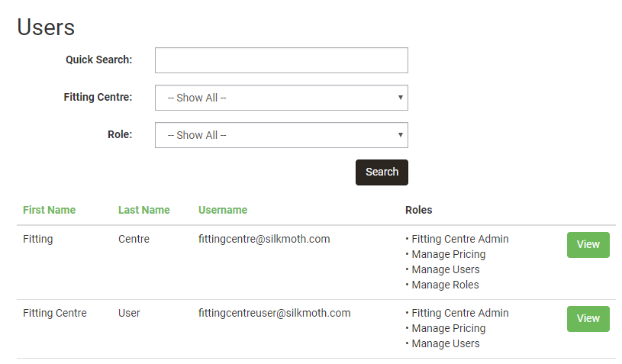Select the fittingcentre@silkmoth.com username cell
The image size is (622, 364).
(264, 239)
